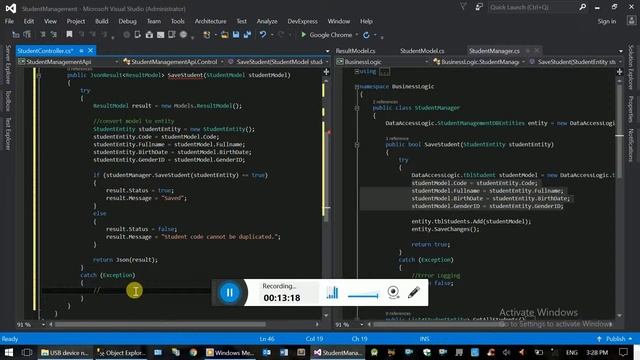Screen dimensions: 640x360
Task: Click the Sign in link
Action: [x=607, y=21]
